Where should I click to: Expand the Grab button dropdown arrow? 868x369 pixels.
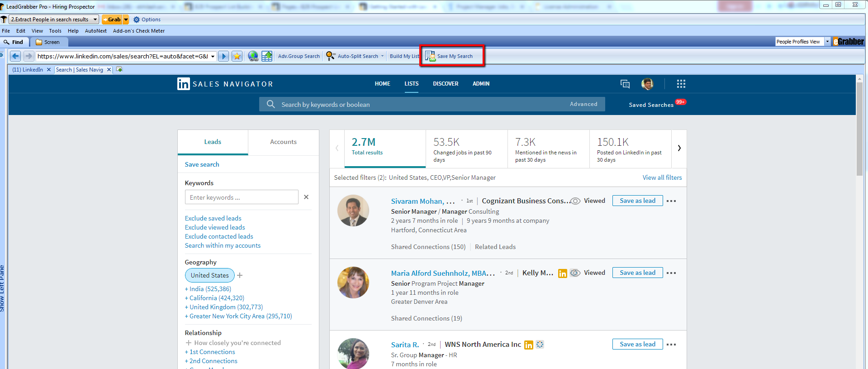tap(126, 19)
